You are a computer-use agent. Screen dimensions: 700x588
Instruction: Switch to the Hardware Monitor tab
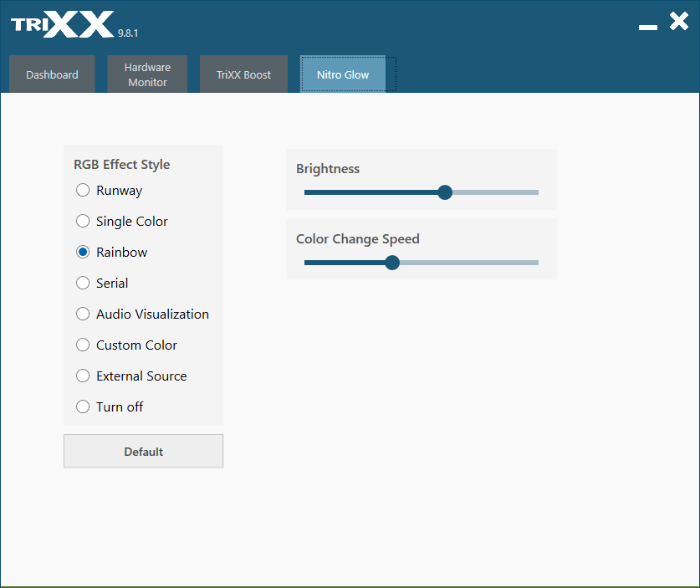pyautogui.click(x=147, y=74)
